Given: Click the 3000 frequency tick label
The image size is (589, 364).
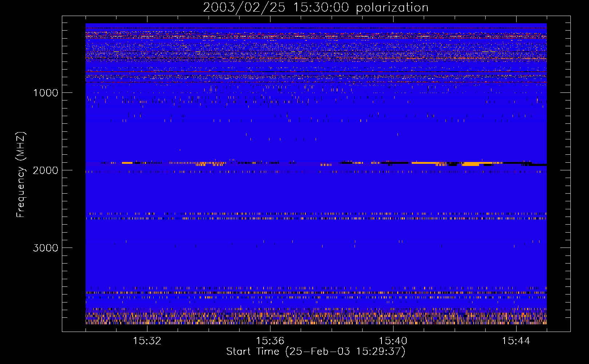Looking at the screenshot, I should coord(46,248).
